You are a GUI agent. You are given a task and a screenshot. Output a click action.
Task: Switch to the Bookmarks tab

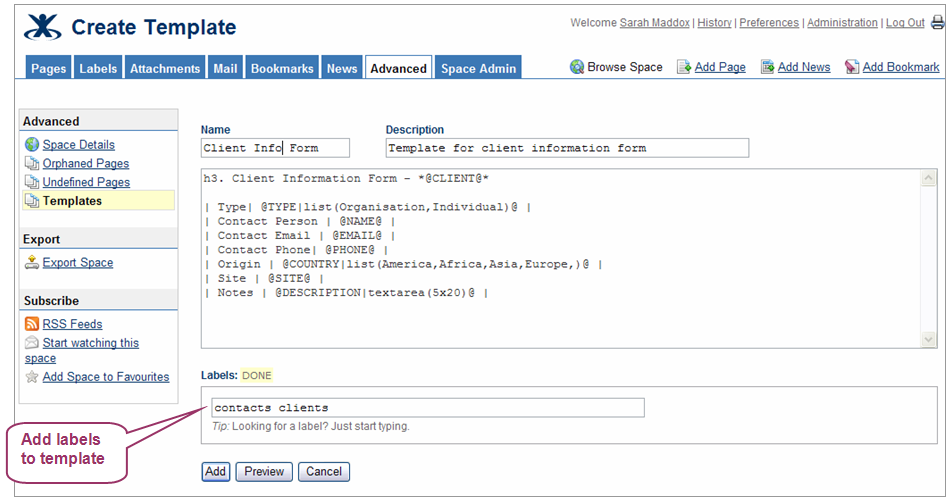pos(282,68)
